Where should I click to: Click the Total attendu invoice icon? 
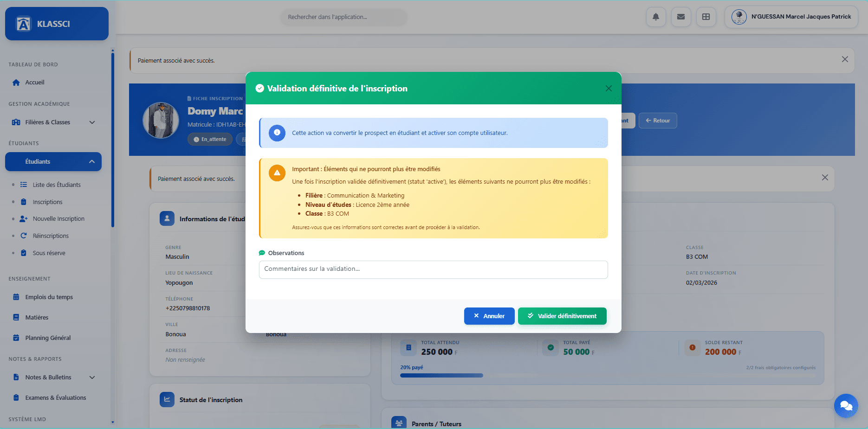pyautogui.click(x=408, y=347)
